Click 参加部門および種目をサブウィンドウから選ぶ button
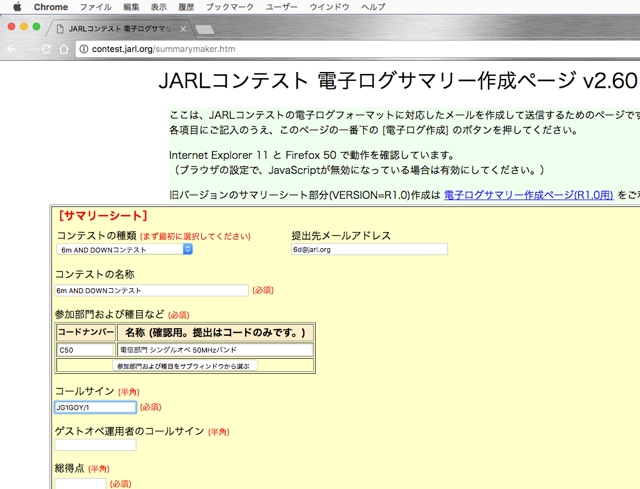The height and width of the screenshot is (489, 640). click(185, 366)
